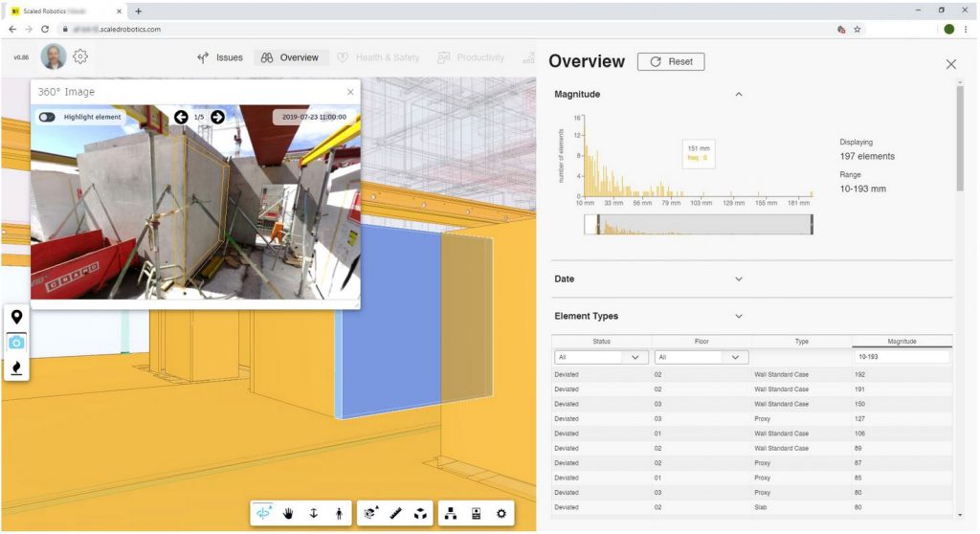Toggle the Highlight element switch
This screenshot has height=534, width=980.
(47, 117)
